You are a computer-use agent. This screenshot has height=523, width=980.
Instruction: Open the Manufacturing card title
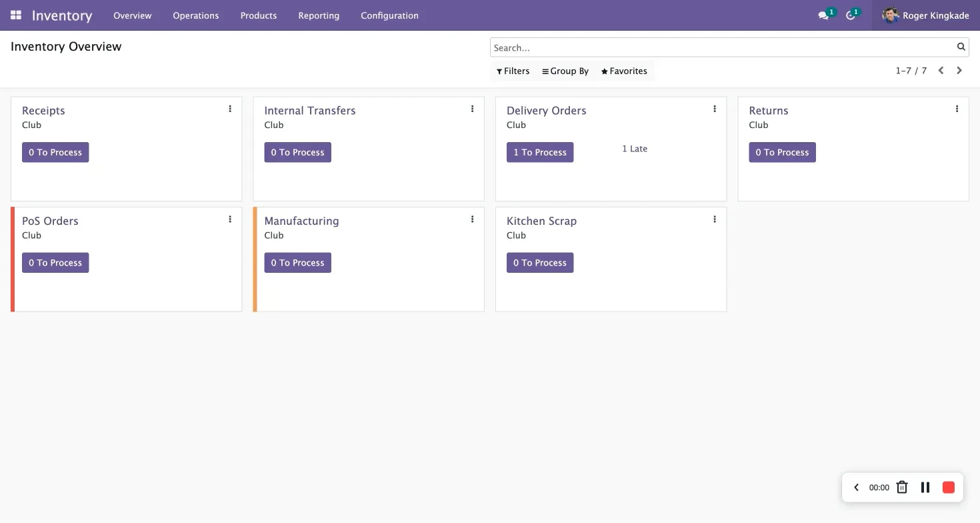[301, 221]
